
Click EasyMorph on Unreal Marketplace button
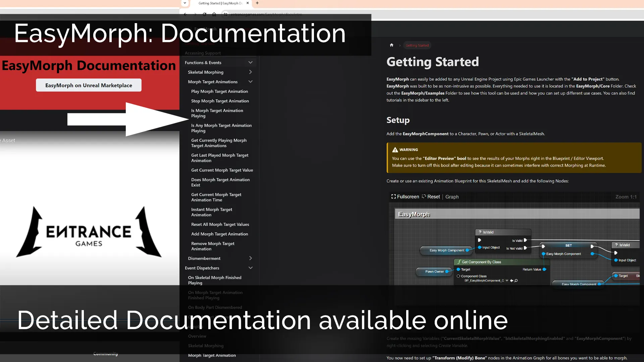pyautogui.click(x=89, y=85)
